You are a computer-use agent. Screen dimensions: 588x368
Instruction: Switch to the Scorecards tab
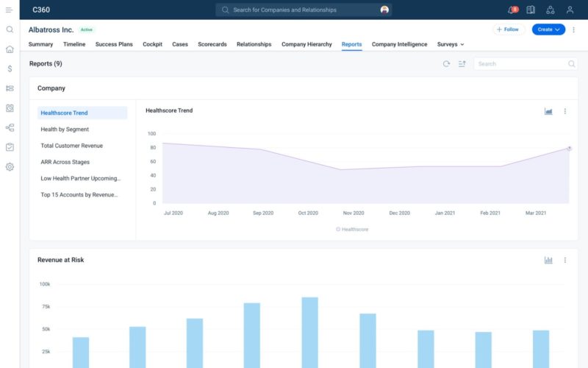point(212,44)
